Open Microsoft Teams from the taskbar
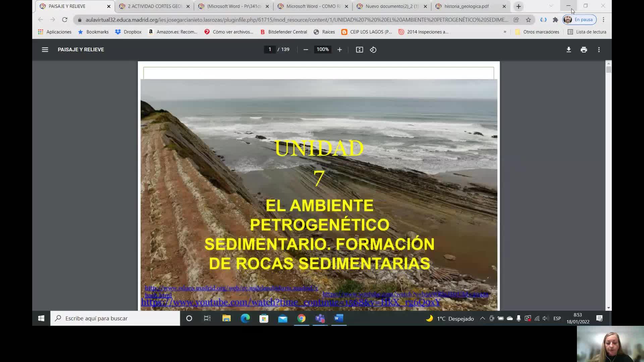The width and height of the screenshot is (644, 362). pyautogui.click(x=320, y=318)
